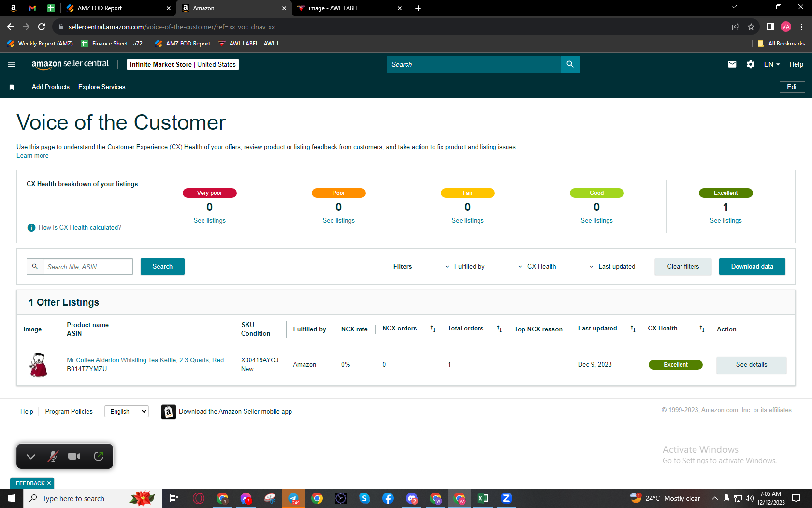Open the Help link in the header
Viewport: 812px width, 508px height.
coord(796,64)
